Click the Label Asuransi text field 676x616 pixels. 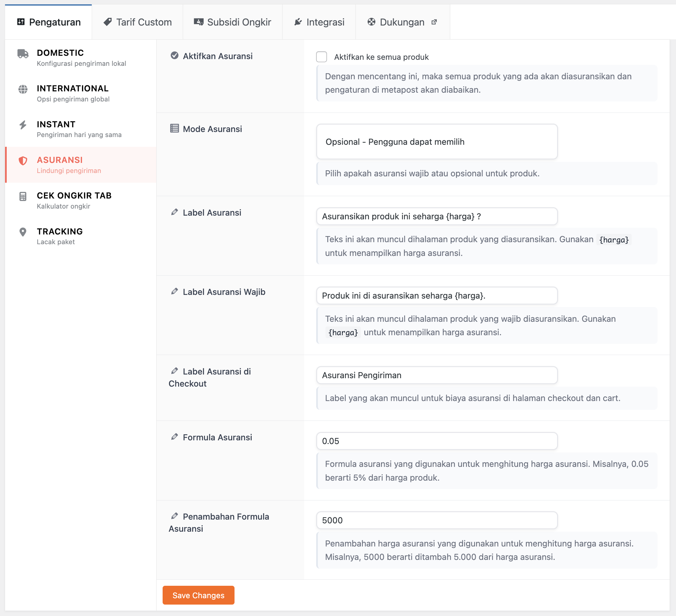tap(437, 216)
